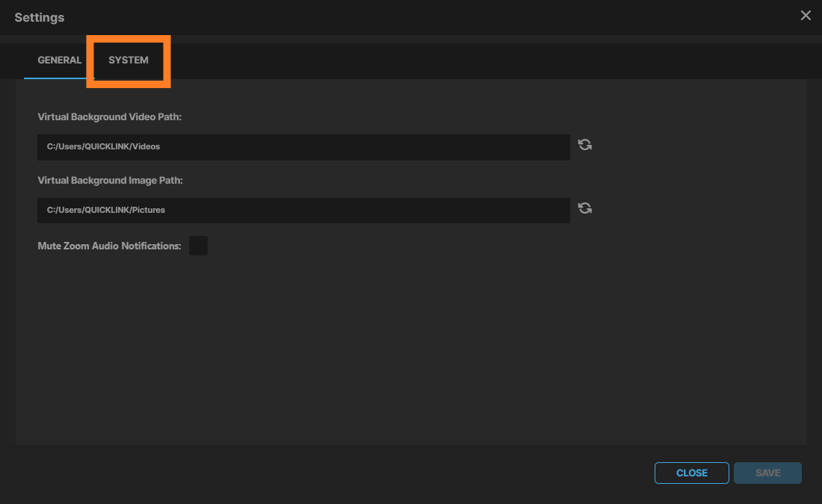Click the Mute Zoom Audio Notifications label
Viewport: 822px width, 504px height.
coord(109,246)
